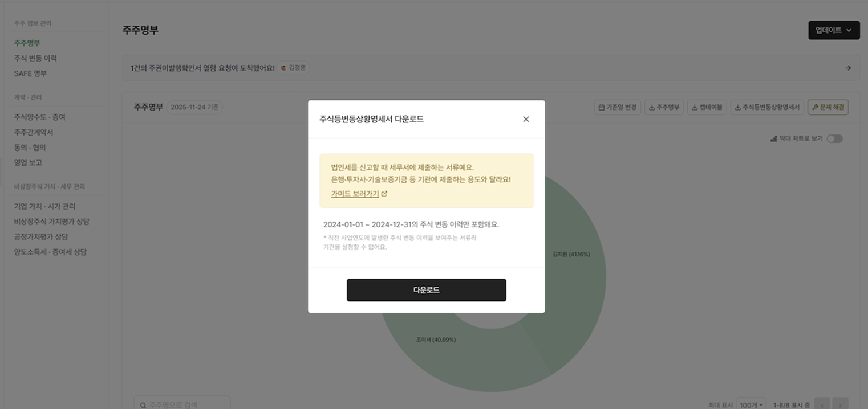Open the 업데이트 dropdown menu

point(833,30)
